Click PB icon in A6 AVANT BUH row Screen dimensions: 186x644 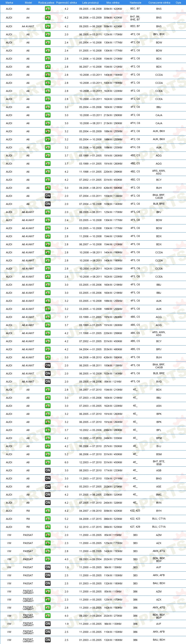point(48,357)
